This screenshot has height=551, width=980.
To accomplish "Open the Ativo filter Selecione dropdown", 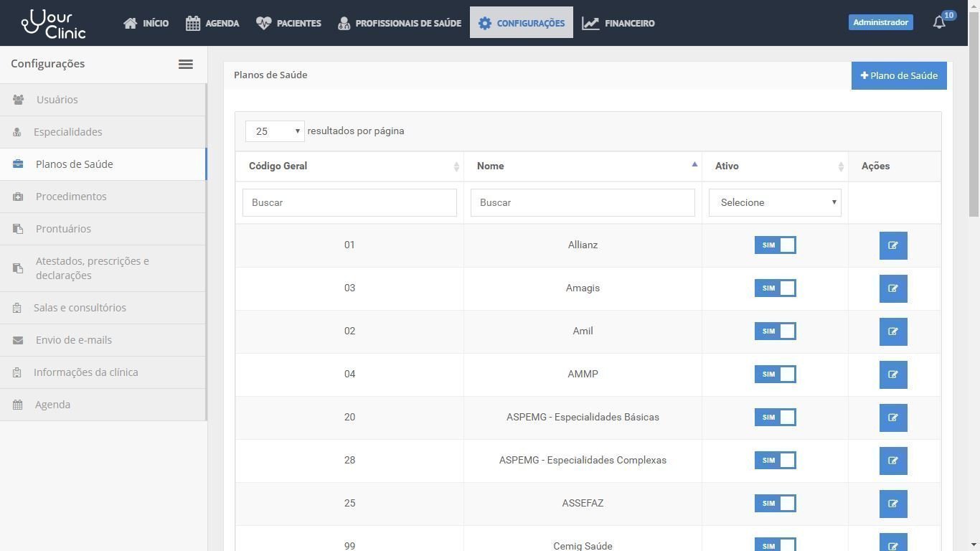I will click(775, 203).
